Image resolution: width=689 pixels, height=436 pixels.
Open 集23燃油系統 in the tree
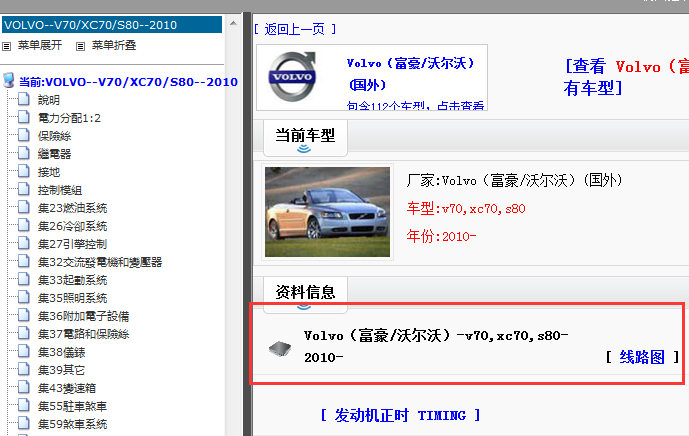73,208
